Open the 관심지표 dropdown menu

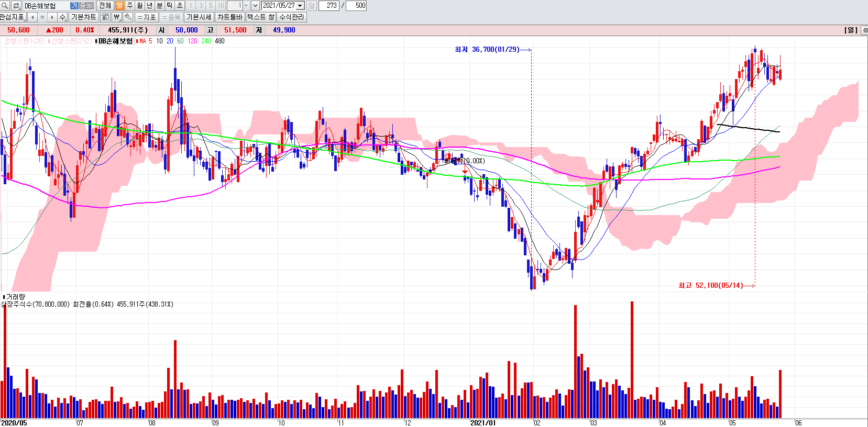[13, 17]
